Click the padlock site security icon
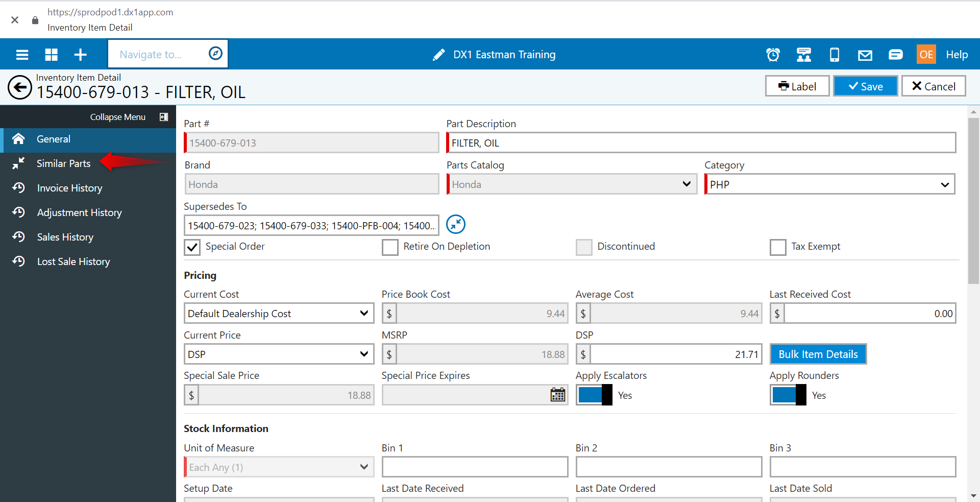 pos(35,20)
